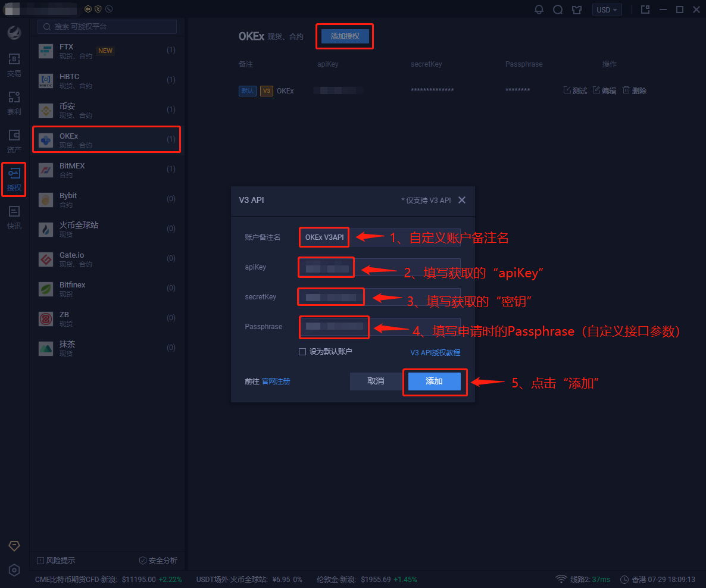This screenshot has width=706, height=588.
Task: Click 编辑 for the OKEx account row
Action: (x=604, y=90)
